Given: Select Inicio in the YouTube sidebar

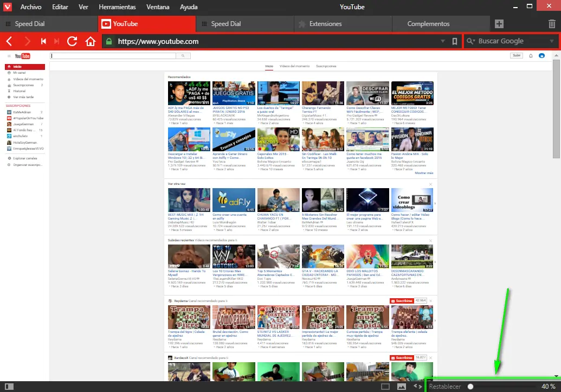Looking at the screenshot, I should pos(25,67).
